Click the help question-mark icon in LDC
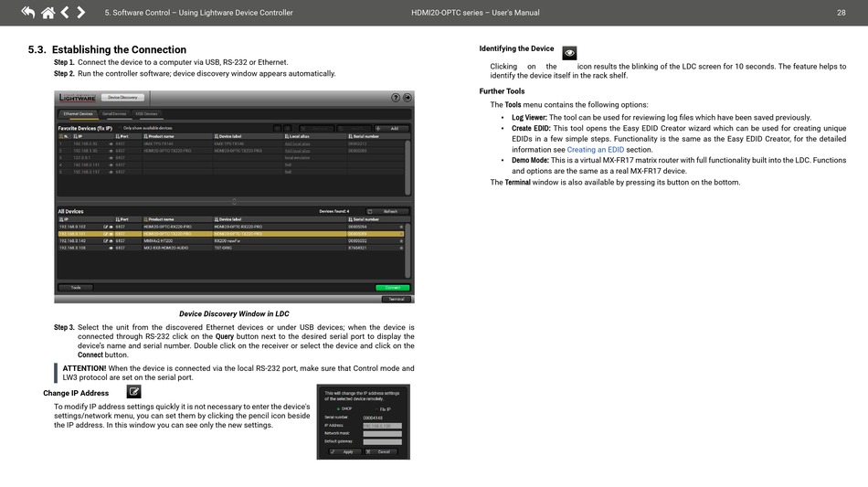Image resolution: width=868 pixels, height=487 pixels. click(396, 98)
